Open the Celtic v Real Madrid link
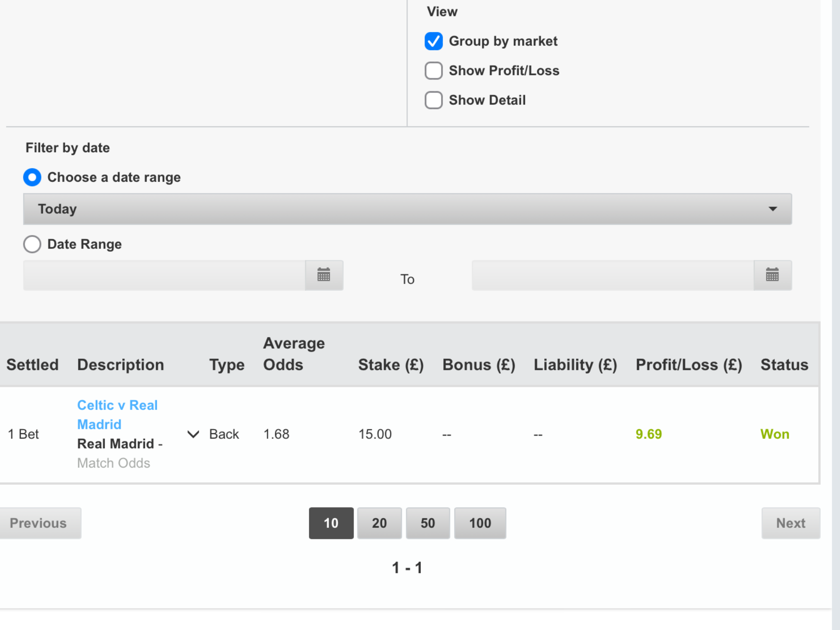 [117, 415]
